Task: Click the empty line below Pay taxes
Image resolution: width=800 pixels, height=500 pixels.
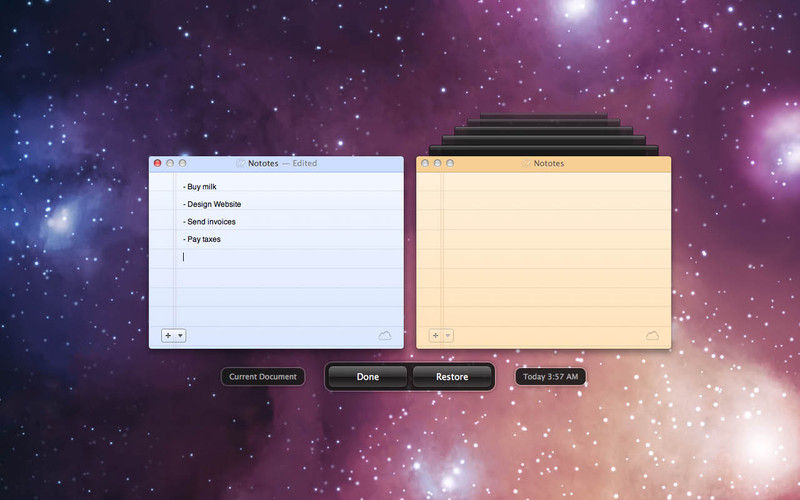Action: coord(289,257)
